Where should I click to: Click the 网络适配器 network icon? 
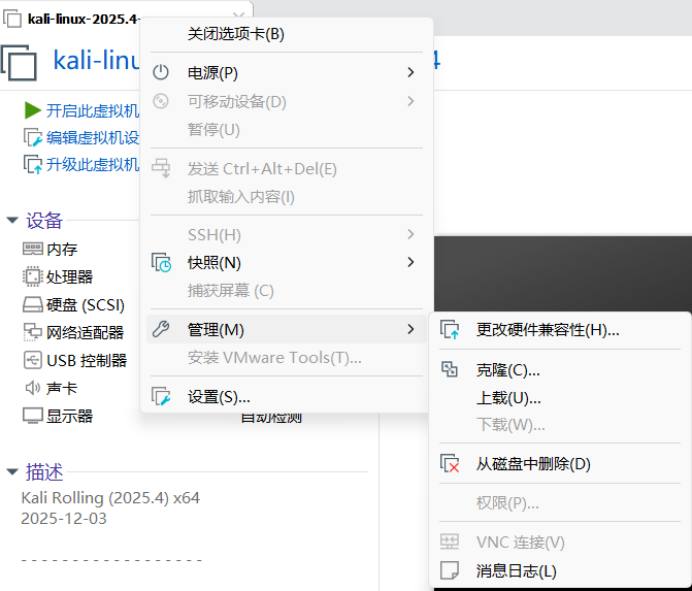(x=33, y=332)
